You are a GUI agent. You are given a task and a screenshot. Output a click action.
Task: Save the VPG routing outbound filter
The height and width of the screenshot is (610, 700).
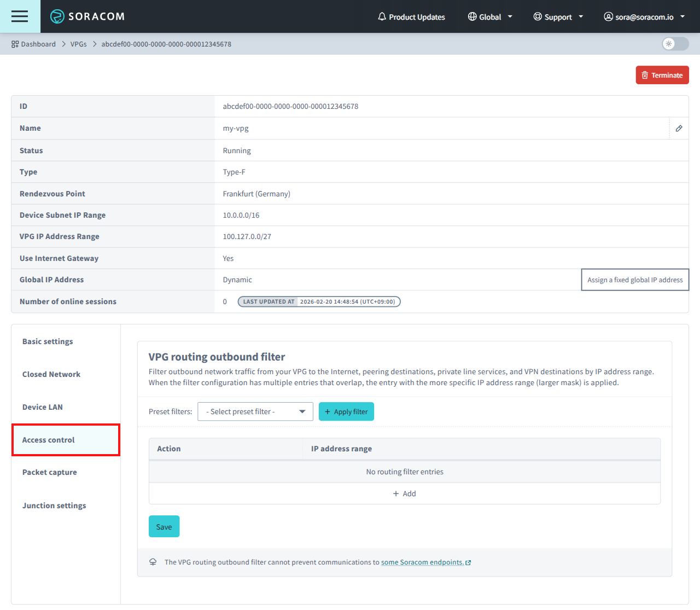[164, 526]
